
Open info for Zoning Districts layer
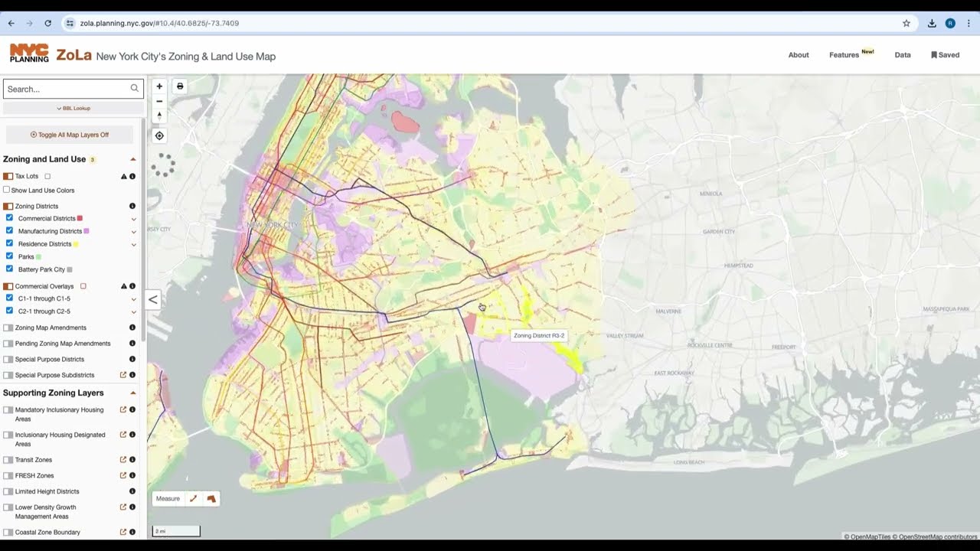click(x=132, y=206)
